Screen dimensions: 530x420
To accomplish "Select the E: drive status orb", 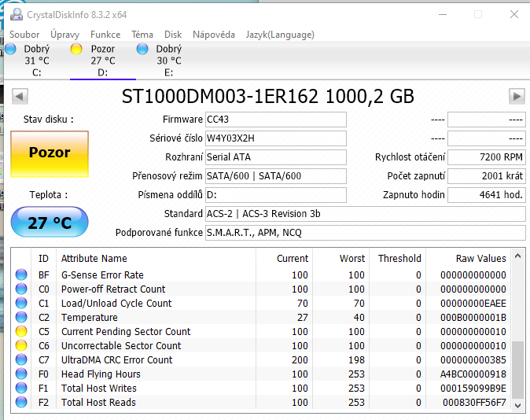I will pos(142,49).
